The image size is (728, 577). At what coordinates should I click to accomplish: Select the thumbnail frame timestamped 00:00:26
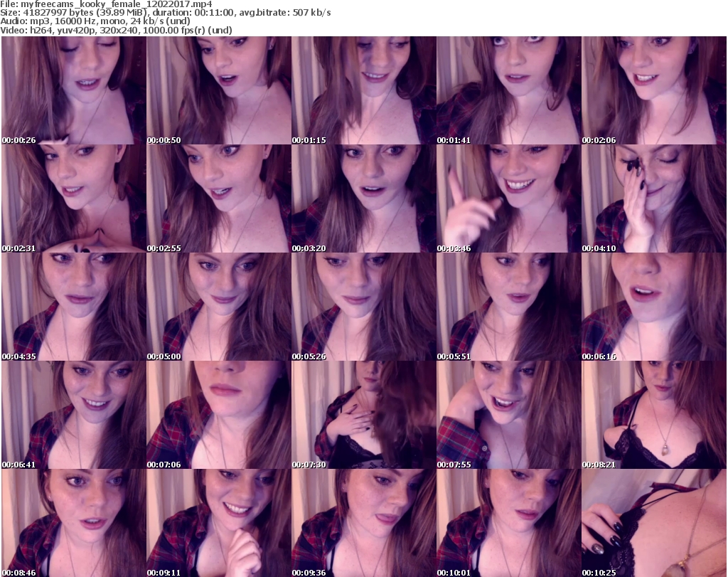74,90
